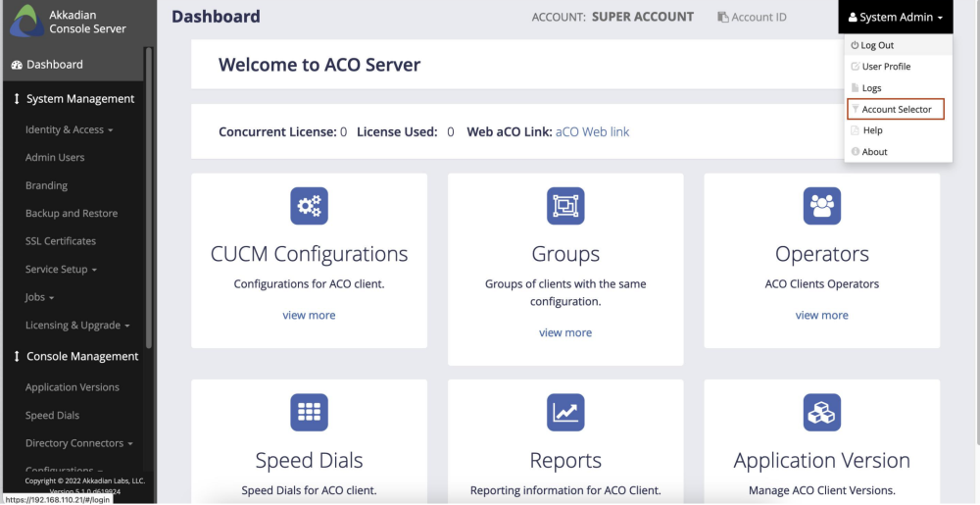The height and width of the screenshot is (505, 980).
Task: Click the power icon next to Log Out
Action: [855, 46]
